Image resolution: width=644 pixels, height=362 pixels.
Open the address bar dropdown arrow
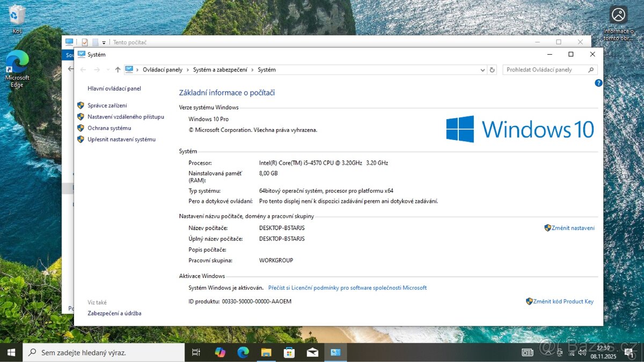481,69
